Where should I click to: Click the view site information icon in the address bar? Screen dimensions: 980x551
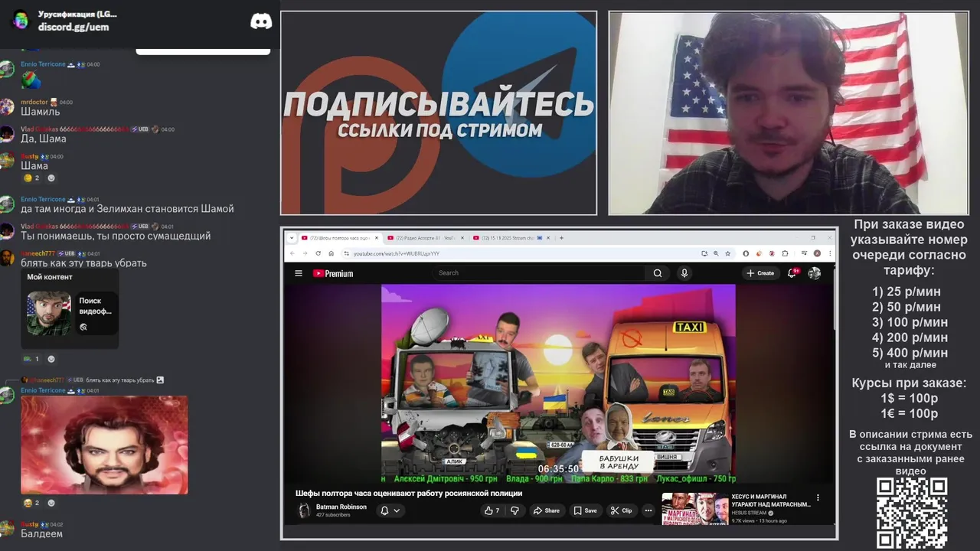346,253
